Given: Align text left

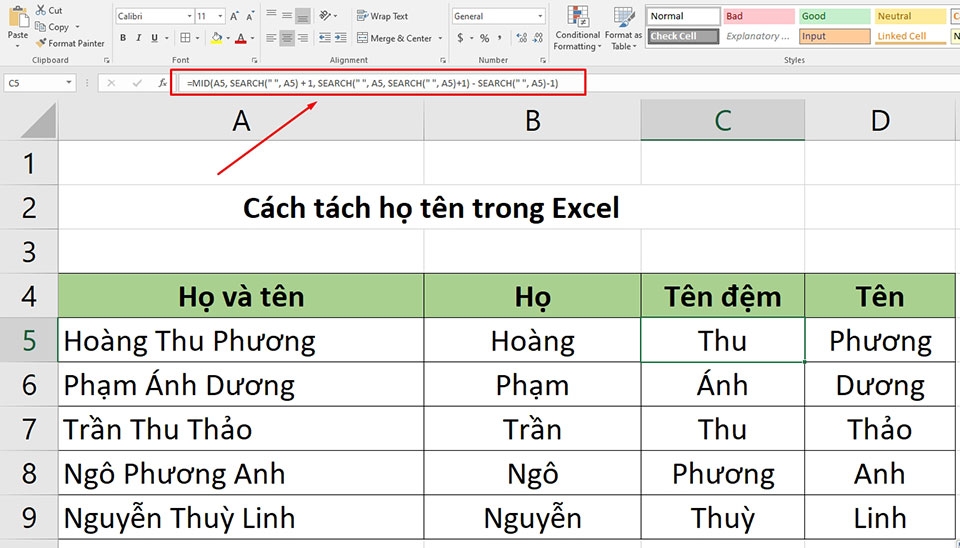Looking at the screenshot, I should tap(271, 38).
